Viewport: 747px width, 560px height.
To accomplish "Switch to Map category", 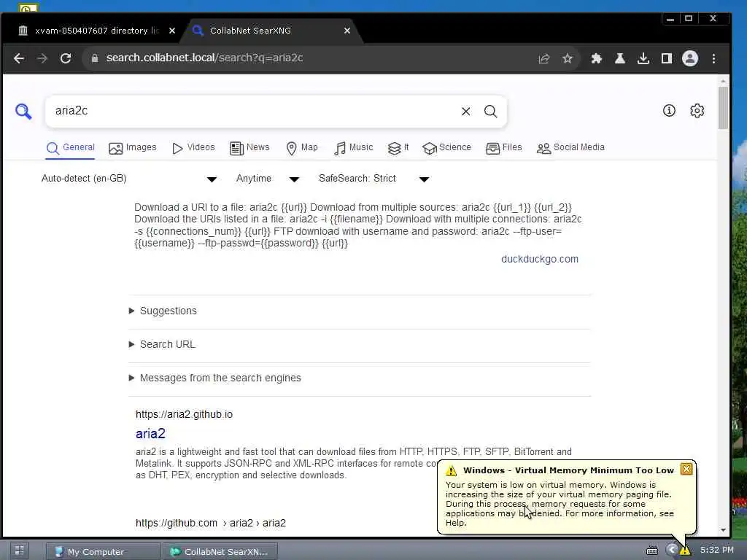I will point(302,147).
